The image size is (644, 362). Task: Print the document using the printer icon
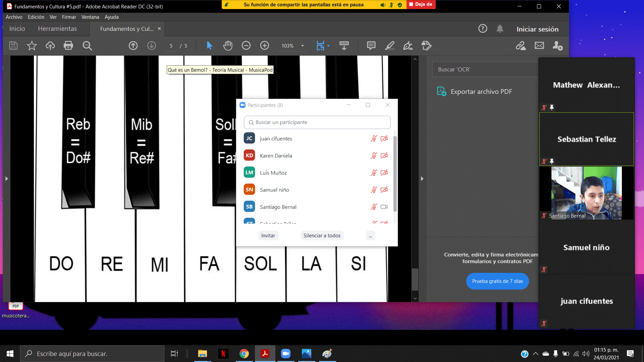tap(68, 46)
